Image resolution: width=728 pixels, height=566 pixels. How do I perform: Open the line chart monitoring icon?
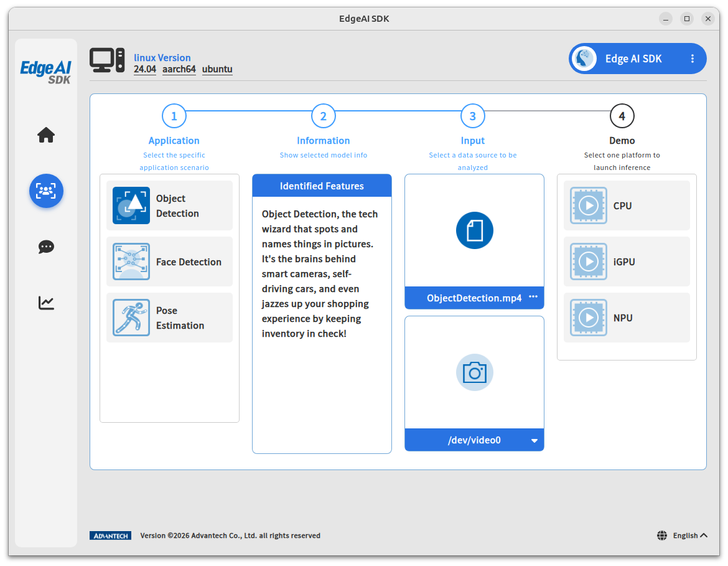pos(46,303)
